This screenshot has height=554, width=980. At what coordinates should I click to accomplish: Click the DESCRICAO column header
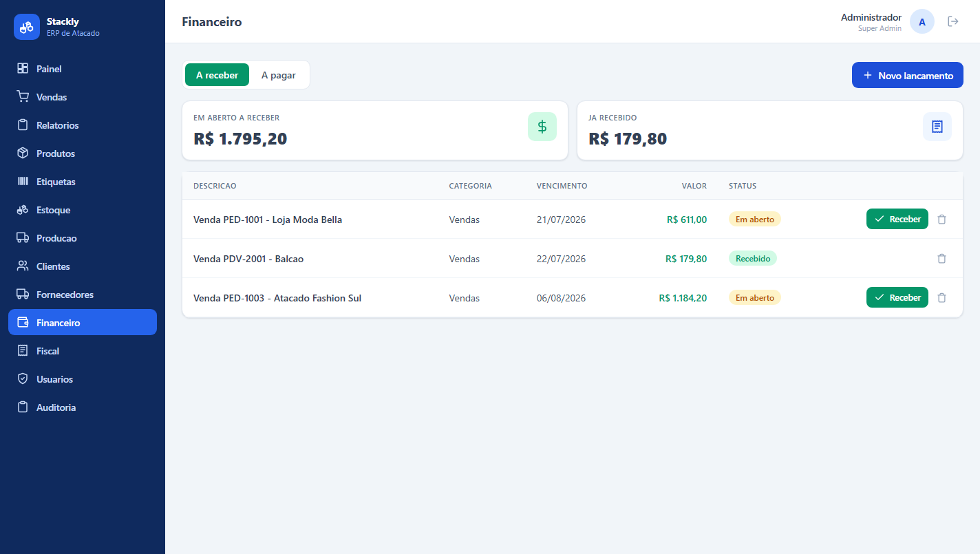(215, 186)
